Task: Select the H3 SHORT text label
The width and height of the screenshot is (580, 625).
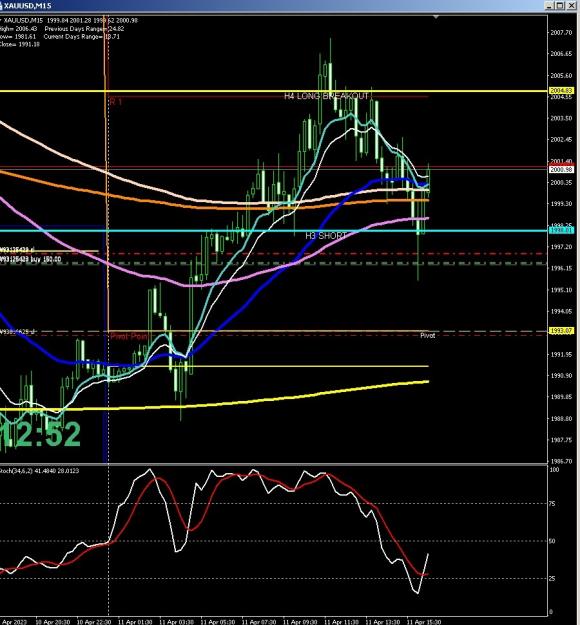Action: tap(326, 236)
